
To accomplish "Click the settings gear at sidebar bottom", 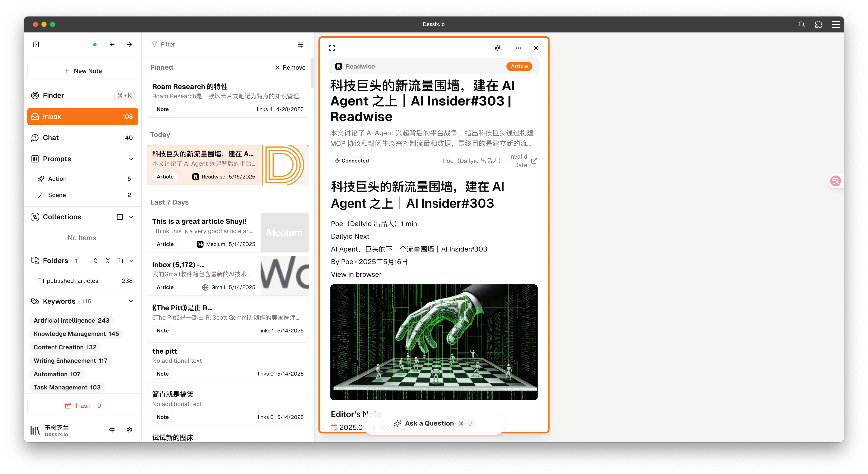I will pyautogui.click(x=129, y=430).
